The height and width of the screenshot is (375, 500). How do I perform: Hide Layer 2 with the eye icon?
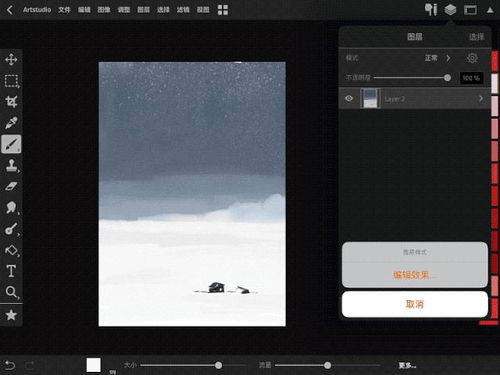[x=349, y=98]
